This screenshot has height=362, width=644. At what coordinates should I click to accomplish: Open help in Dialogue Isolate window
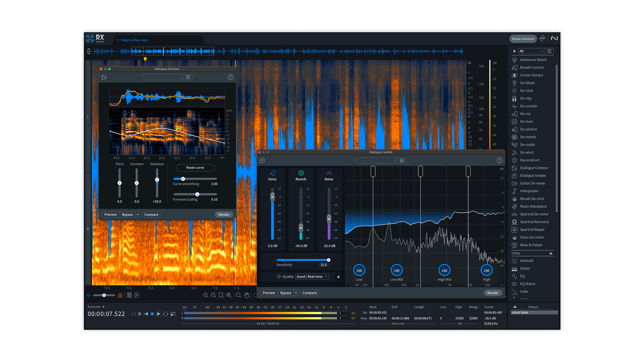pyautogui.click(x=499, y=161)
